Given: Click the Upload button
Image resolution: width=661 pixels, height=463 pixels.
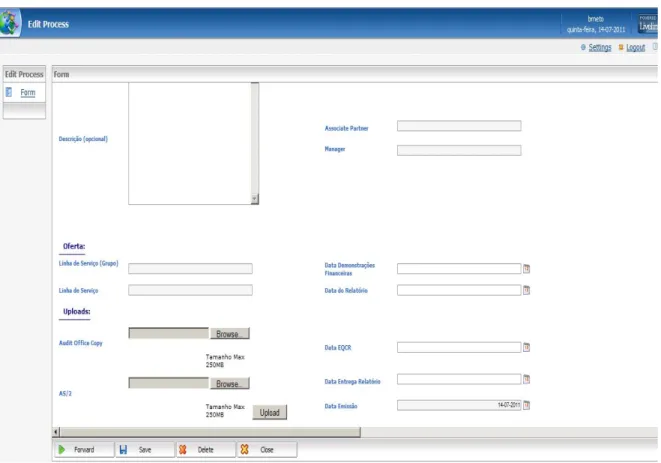Looking at the screenshot, I should pyautogui.click(x=270, y=412).
